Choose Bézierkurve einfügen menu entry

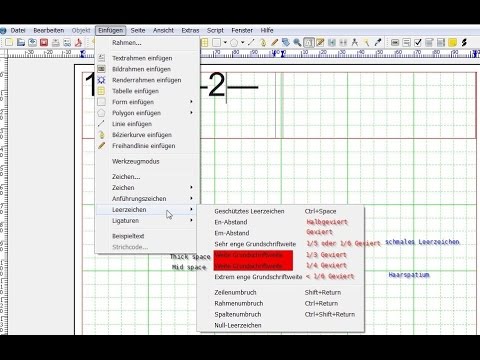click(x=146, y=135)
